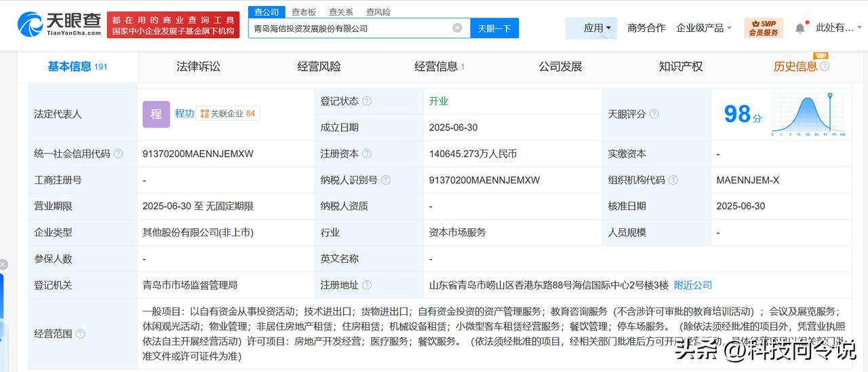868x372 pixels.
Task: Click 核准日期 value 2025-06-30
Action: pyautogui.click(x=741, y=206)
